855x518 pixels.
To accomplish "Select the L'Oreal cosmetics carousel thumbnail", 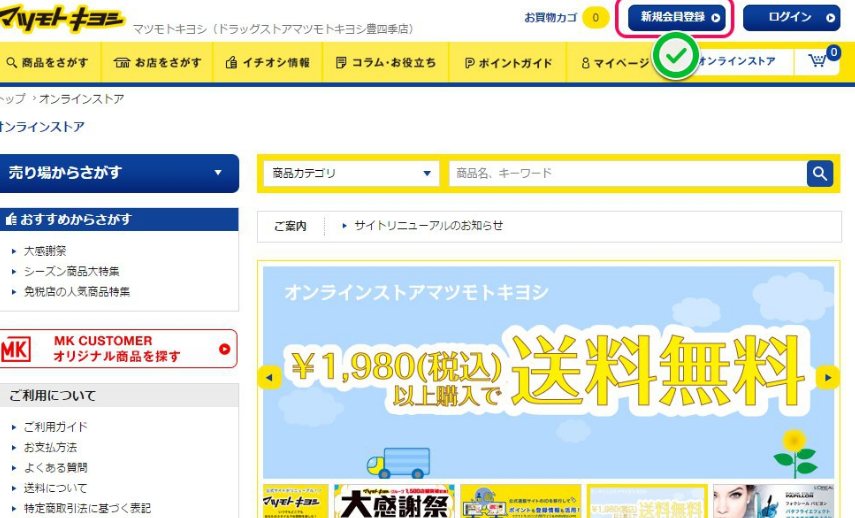I will click(773, 501).
